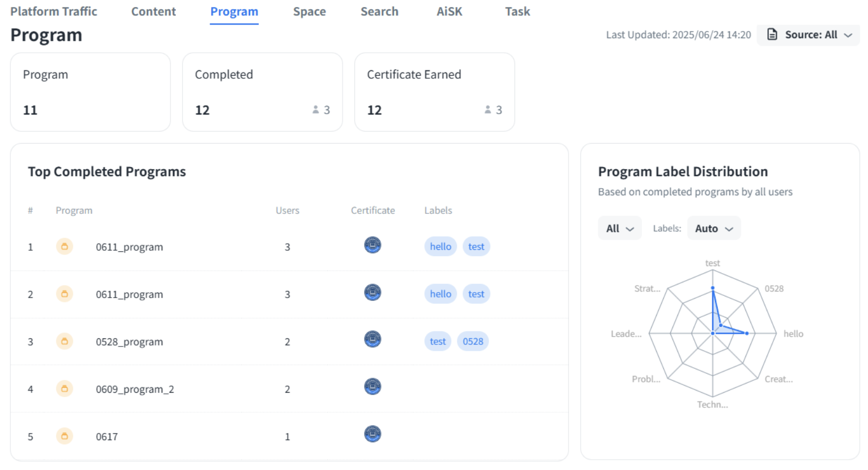Click the program icon in row 4
The width and height of the screenshot is (868, 470).
(x=64, y=389)
